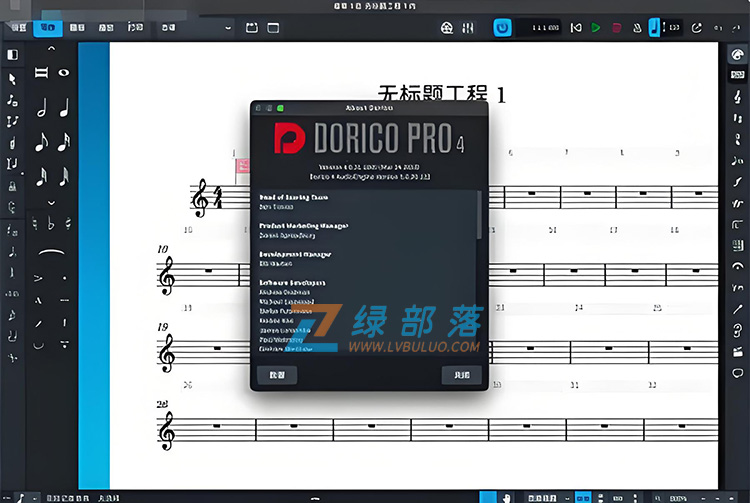Add a slur with the curved line

coord(51,252)
